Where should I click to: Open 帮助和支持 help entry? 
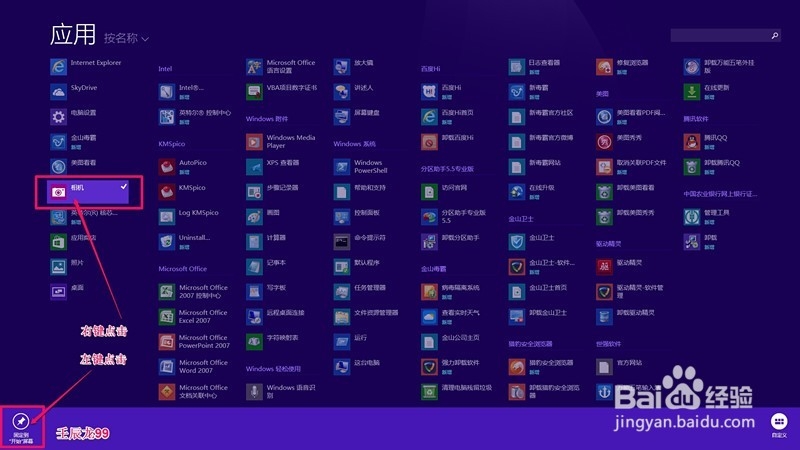click(360, 191)
